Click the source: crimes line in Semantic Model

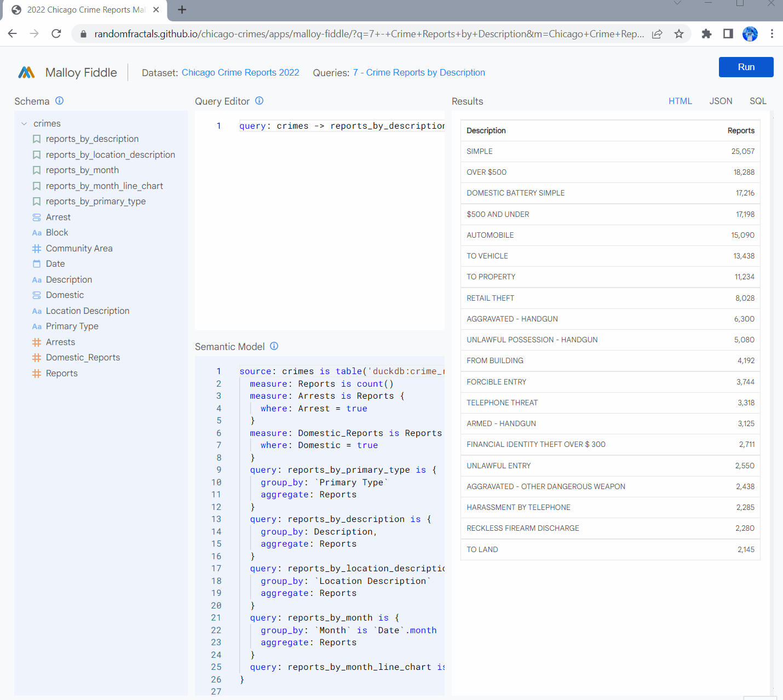click(x=342, y=371)
